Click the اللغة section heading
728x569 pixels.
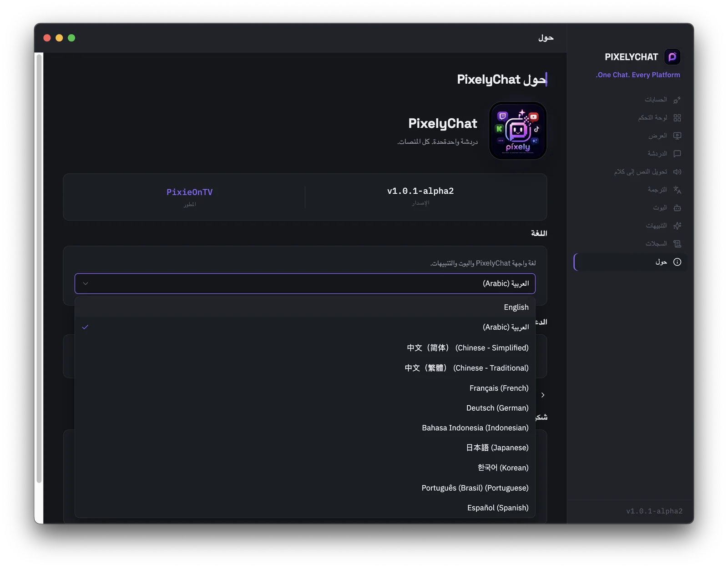pyautogui.click(x=539, y=233)
